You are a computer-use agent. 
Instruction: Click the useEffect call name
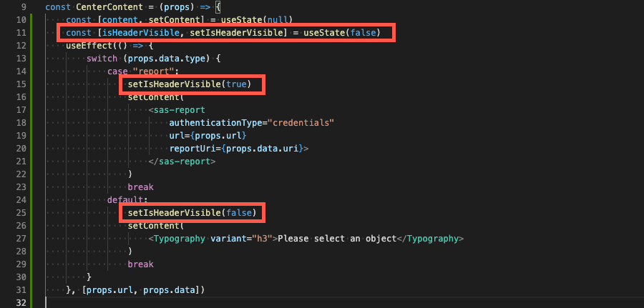pos(87,45)
